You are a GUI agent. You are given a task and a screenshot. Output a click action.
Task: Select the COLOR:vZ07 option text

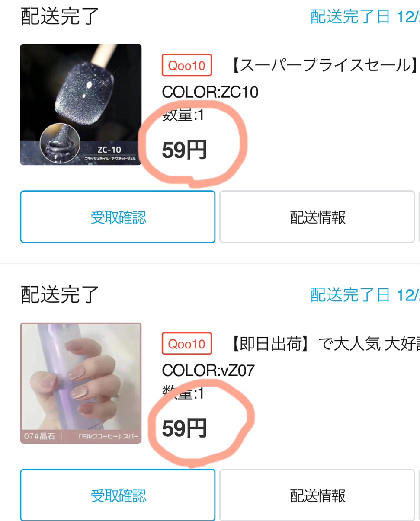[208, 370]
